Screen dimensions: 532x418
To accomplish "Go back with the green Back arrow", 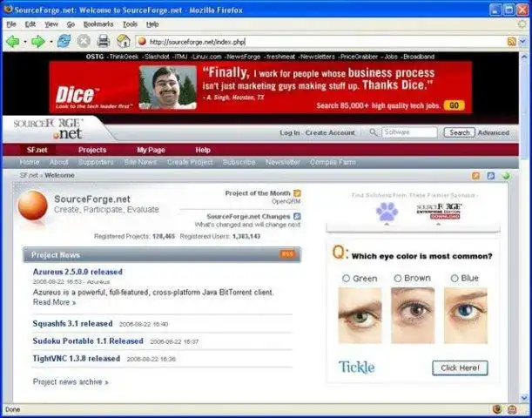I will point(12,42).
